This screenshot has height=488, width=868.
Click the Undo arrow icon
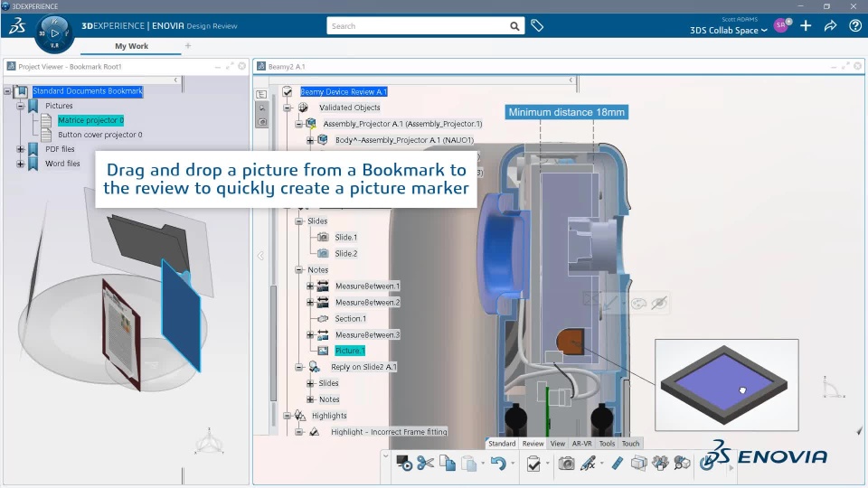click(x=497, y=464)
